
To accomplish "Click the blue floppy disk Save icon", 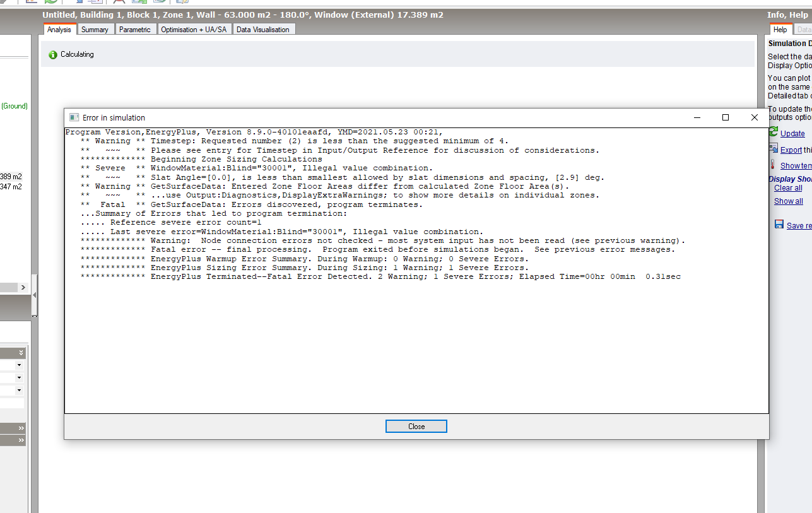I will pyautogui.click(x=779, y=225).
